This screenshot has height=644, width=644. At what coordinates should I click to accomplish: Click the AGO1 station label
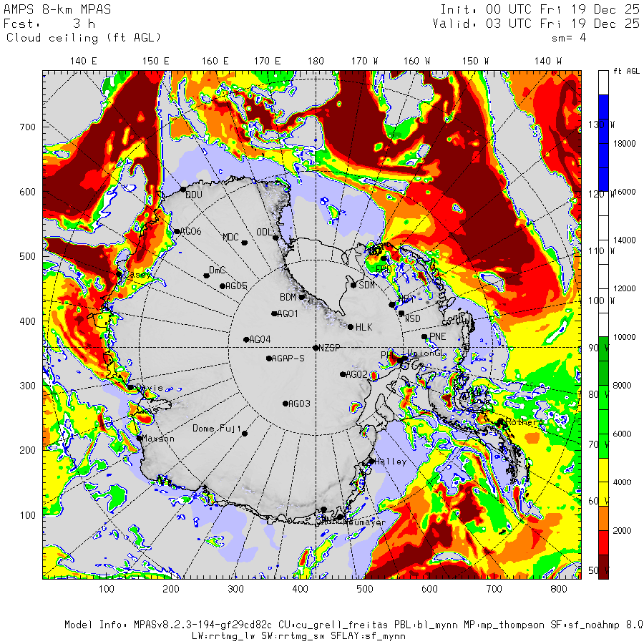[x=288, y=314]
